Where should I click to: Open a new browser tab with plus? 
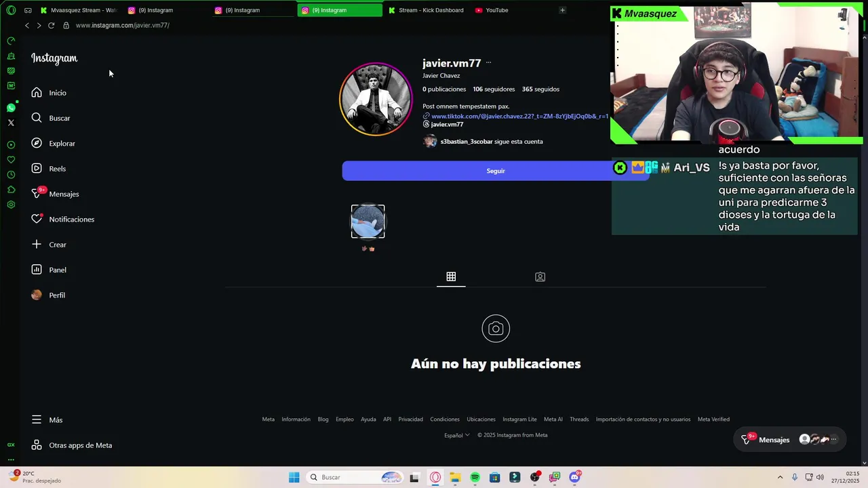click(x=562, y=10)
